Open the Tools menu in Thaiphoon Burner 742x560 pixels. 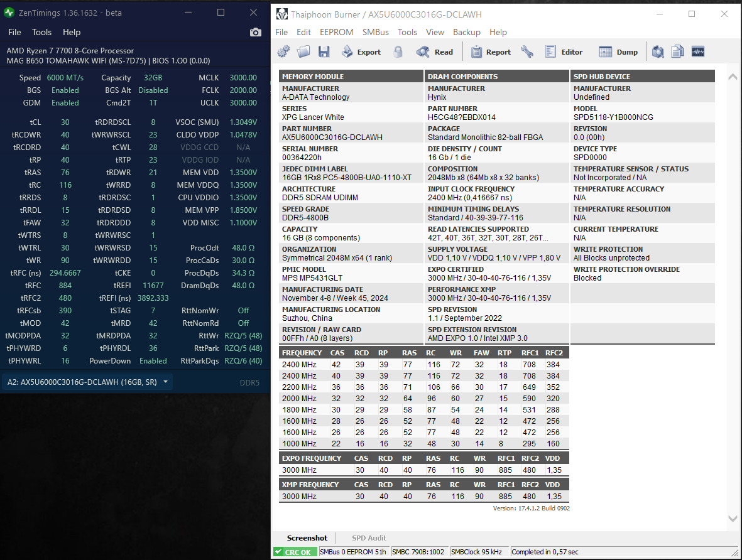pos(407,32)
